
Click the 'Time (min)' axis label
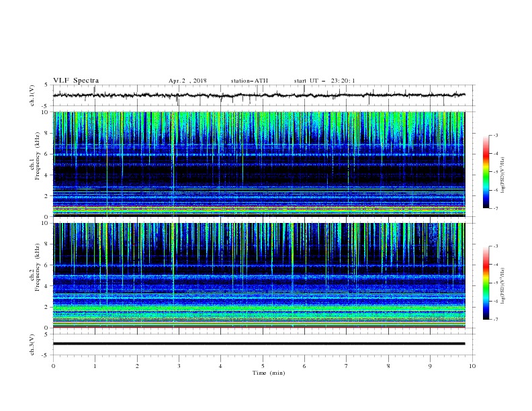click(x=269, y=373)
